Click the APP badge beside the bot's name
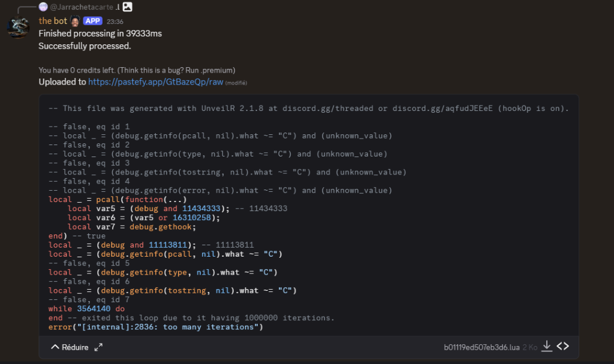This screenshot has width=614, height=364. (x=93, y=20)
